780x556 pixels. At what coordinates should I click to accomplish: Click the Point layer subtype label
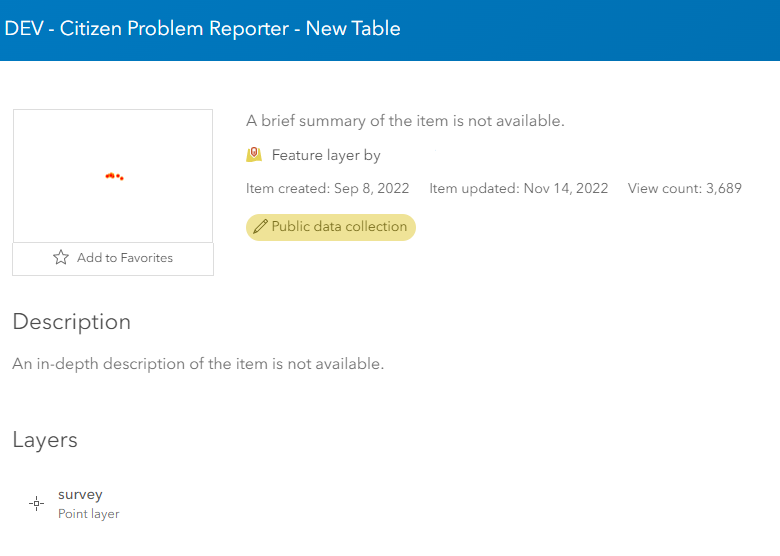click(x=89, y=514)
